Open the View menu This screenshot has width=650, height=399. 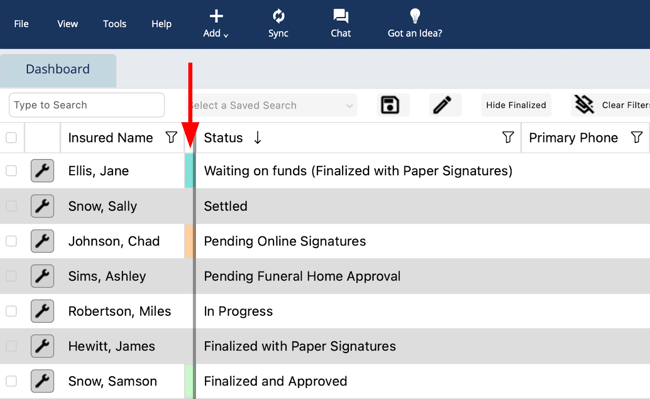coord(68,24)
